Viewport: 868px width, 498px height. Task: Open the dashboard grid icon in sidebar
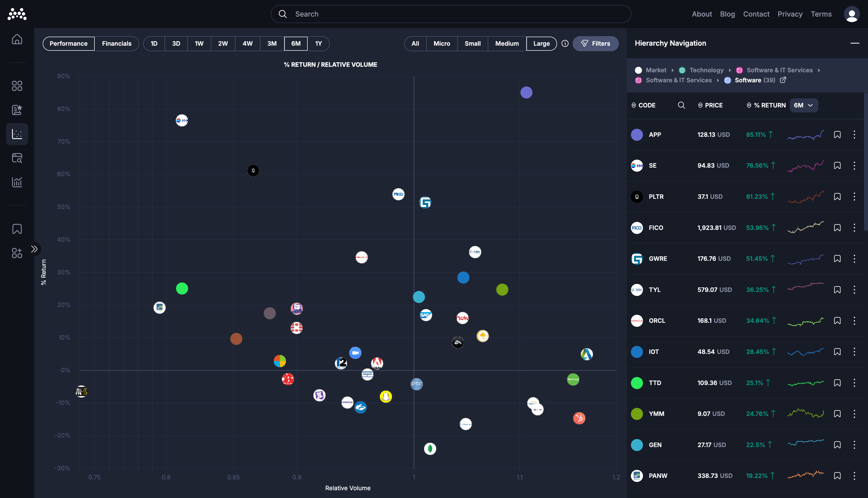click(x=17, y=86)
